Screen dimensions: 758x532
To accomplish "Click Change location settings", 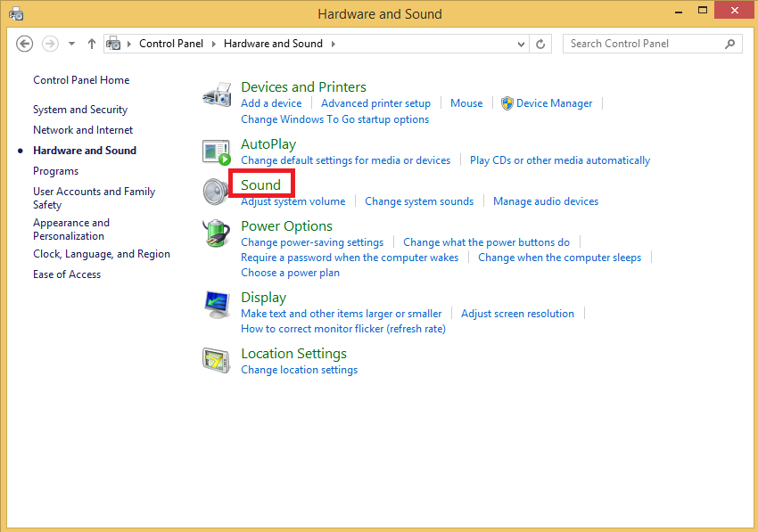I will 300,370.
